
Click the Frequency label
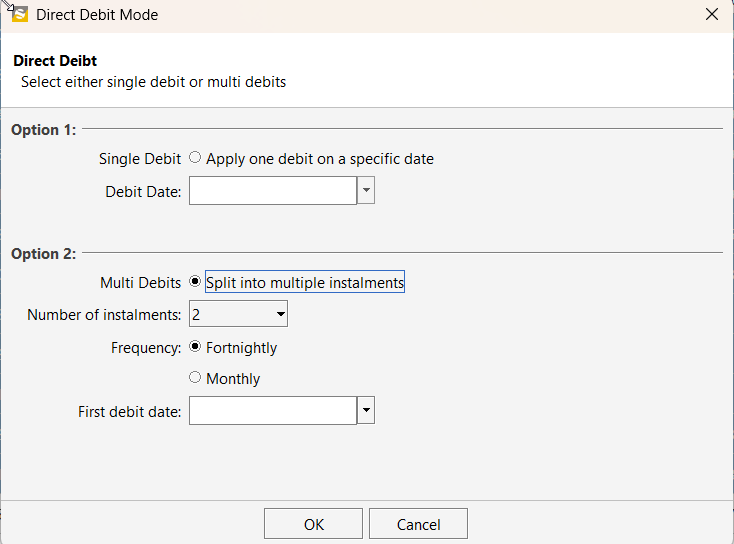[x=146, y=348]
